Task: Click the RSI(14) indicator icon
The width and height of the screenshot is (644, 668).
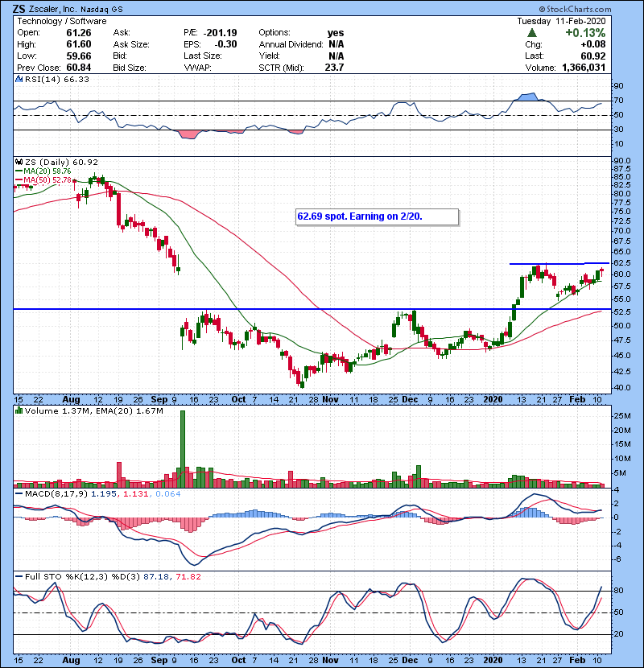Action: tap(19, 79)
